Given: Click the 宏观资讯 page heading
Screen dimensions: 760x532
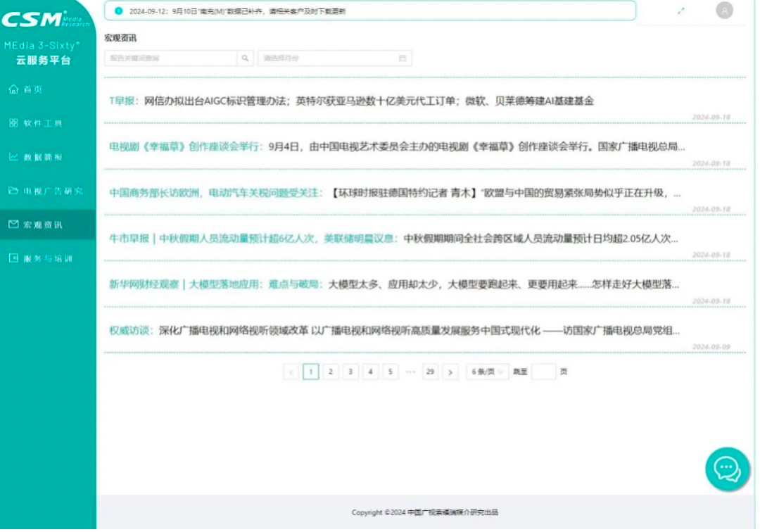Looking at the screenshot, I should tap(120, 38).
